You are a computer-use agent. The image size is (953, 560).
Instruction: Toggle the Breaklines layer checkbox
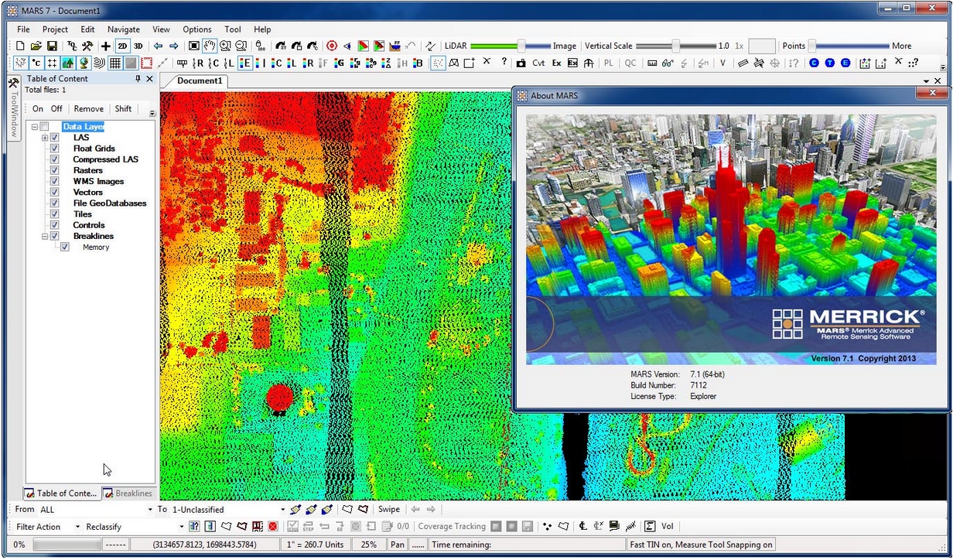[55, 236]
